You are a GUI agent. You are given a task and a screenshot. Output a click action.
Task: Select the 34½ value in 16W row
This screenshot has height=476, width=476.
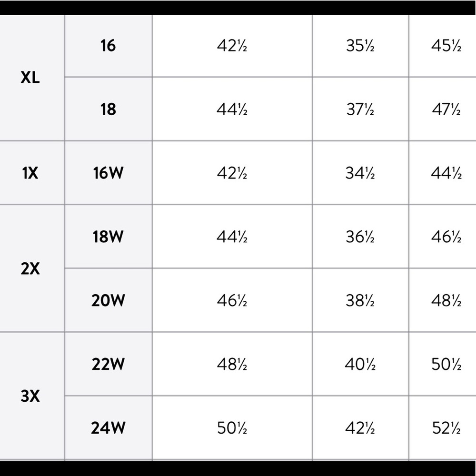point(360,173)
